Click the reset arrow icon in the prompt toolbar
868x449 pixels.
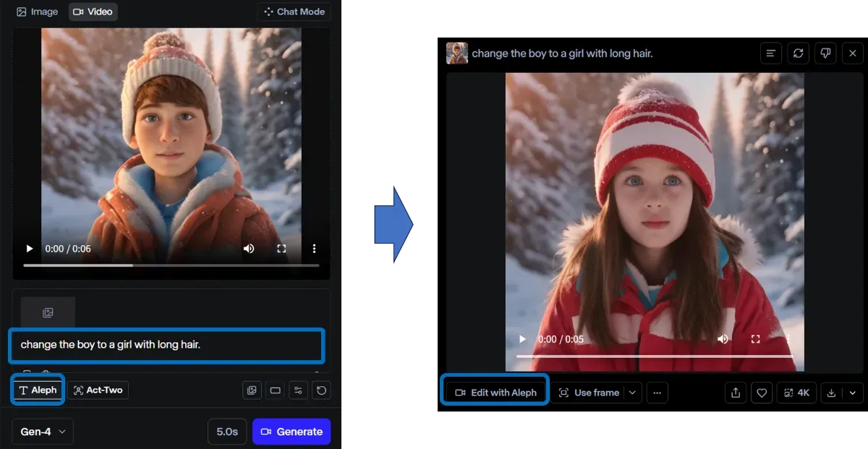(x=322, y=390)
